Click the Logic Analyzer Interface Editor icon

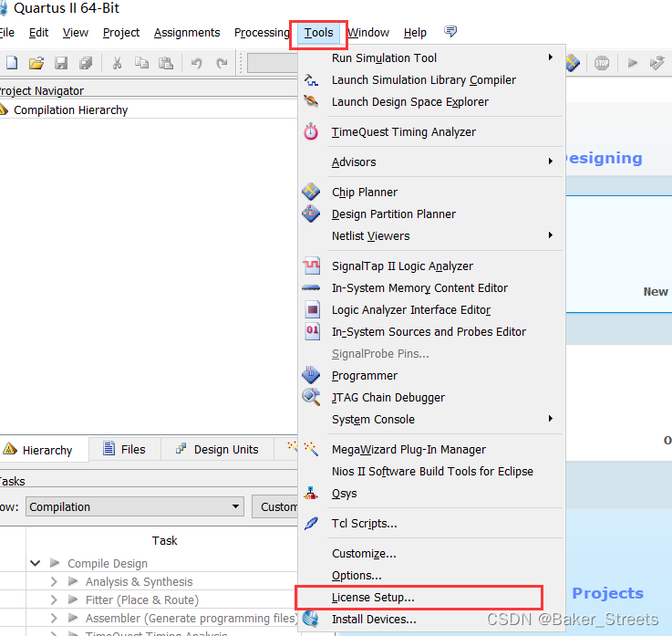(312, 309)
